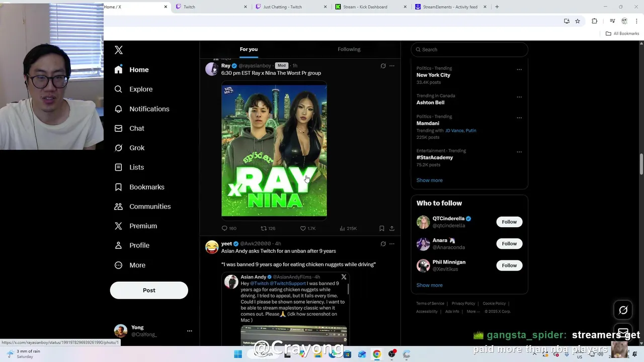This screenshot has height=362, width=644.
Task: Open Premium in the sidebar
Action: 136,226
